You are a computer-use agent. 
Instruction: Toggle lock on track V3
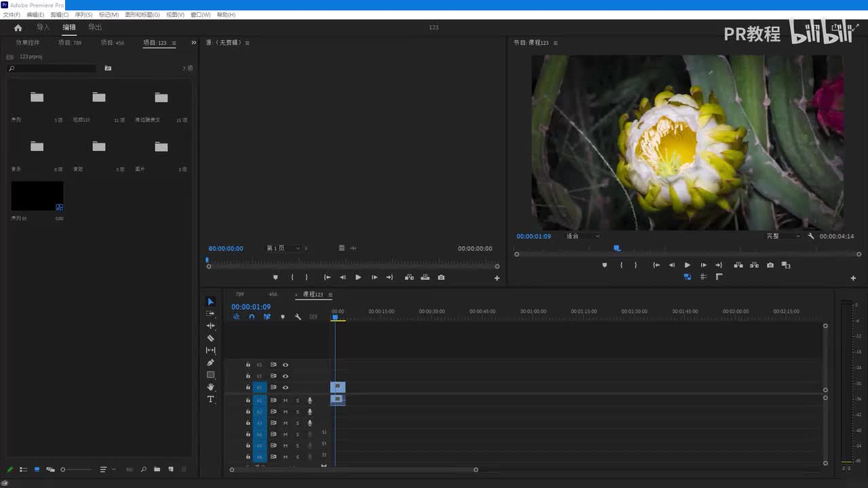click(x=248, y=365)
